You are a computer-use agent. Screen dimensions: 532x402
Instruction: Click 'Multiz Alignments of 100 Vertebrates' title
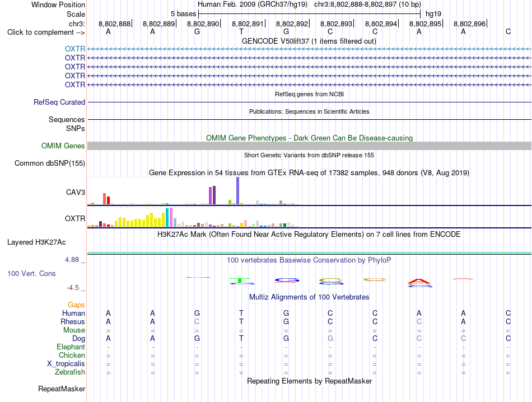click(x=309, y=297)
